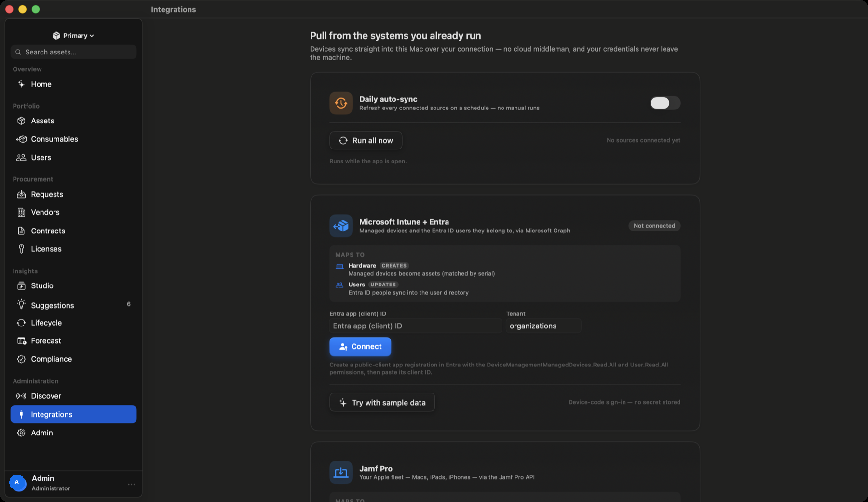
Task: Click the Entra app client ID field
Action: point(415,326)
